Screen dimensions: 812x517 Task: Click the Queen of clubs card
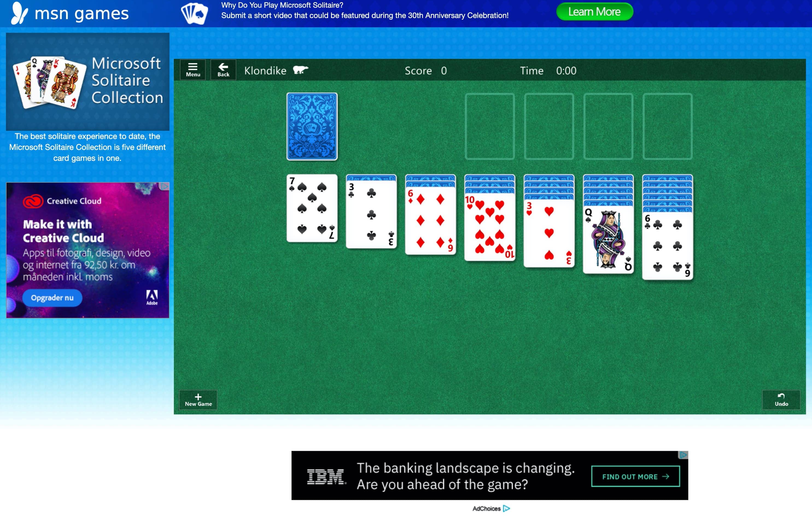click(608, 240)
